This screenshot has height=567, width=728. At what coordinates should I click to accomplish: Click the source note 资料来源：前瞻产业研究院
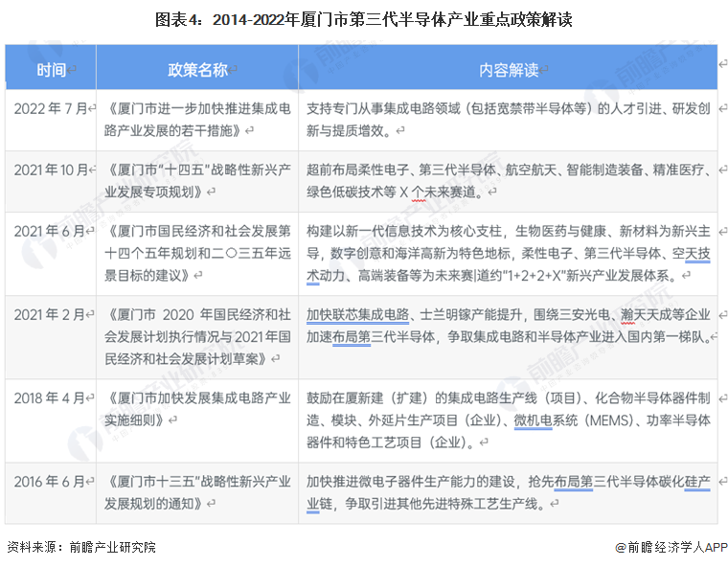(81, 548)
